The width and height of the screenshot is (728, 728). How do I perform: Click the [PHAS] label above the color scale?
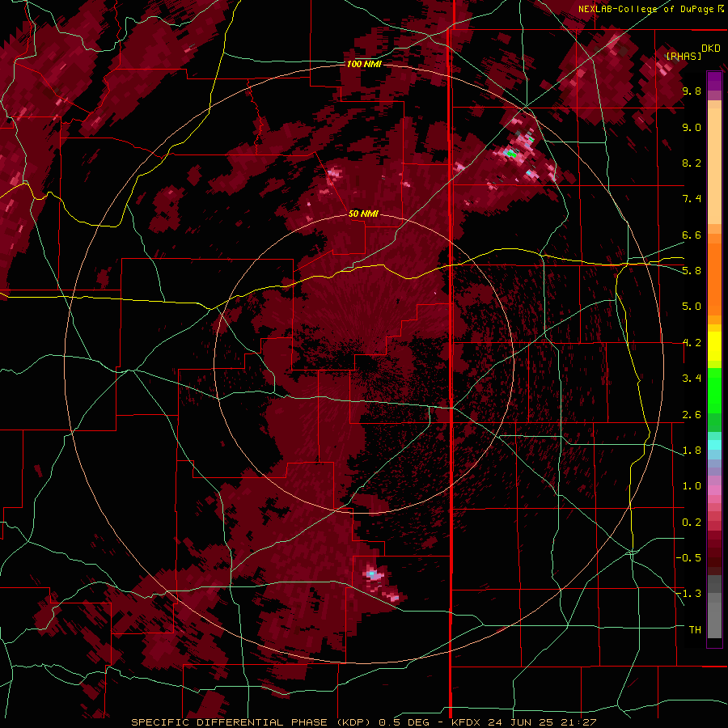(684, 56)
